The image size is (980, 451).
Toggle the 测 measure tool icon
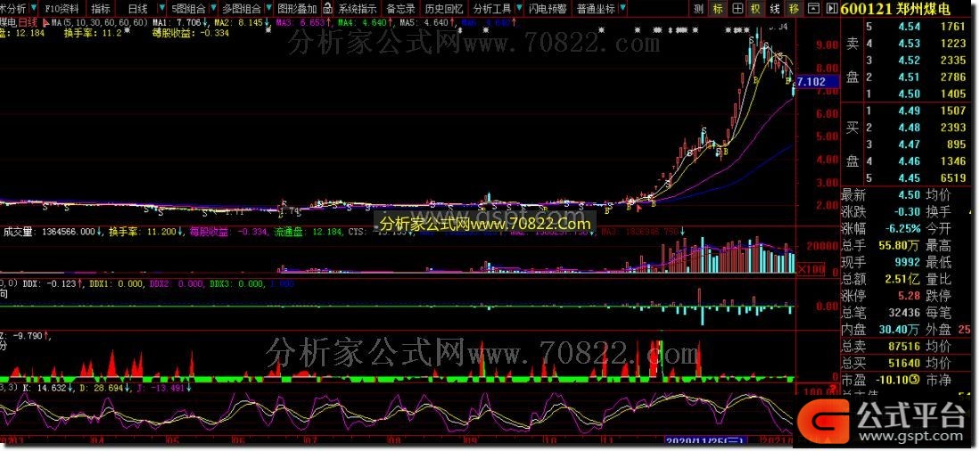(x=699, y=8)
